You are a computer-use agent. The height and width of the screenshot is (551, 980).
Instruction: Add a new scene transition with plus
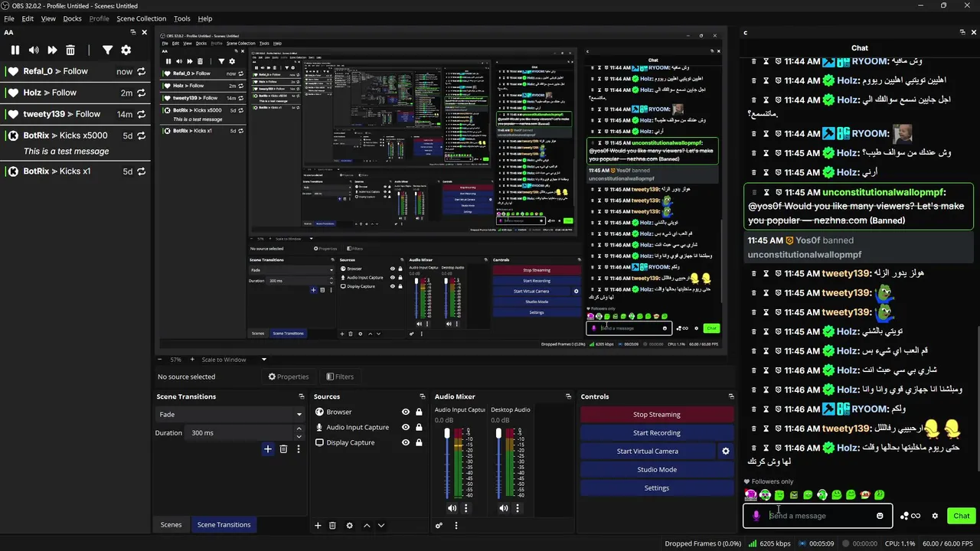tap(268, 449)
